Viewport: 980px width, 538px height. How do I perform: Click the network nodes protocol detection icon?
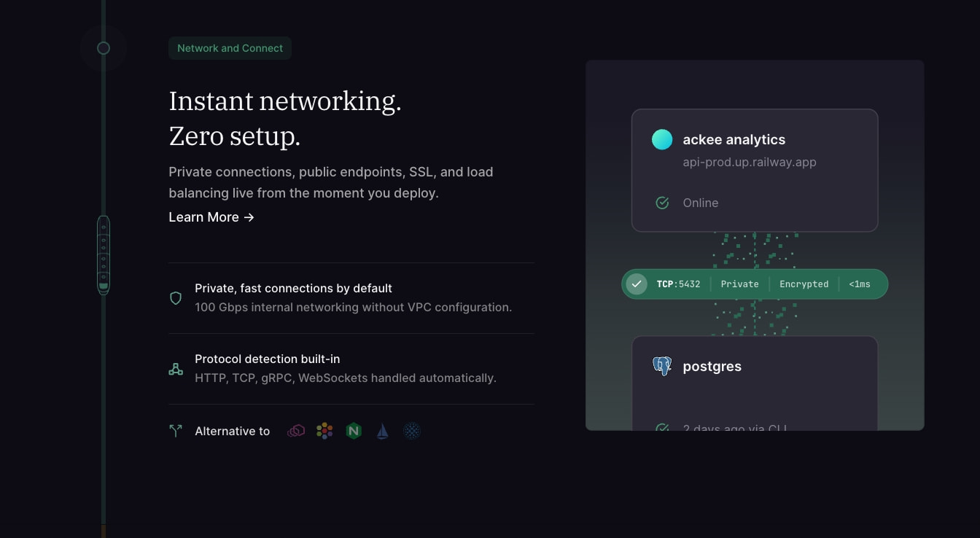point(176,369)
